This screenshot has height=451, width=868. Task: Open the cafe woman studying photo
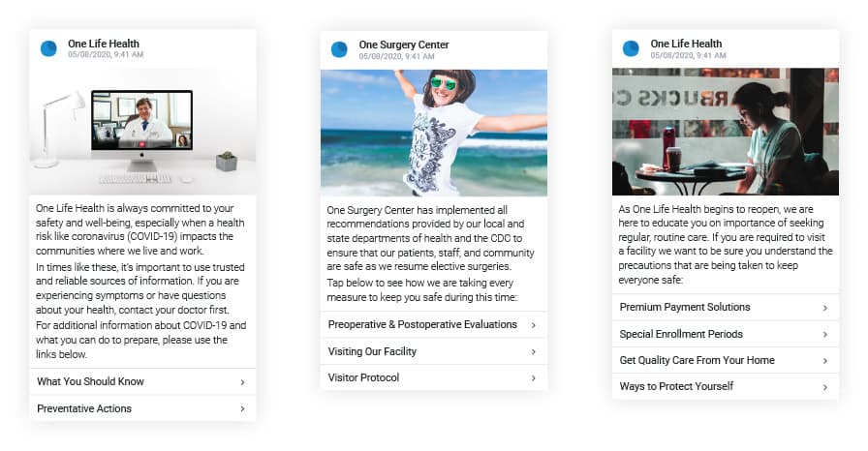(726, 132)
